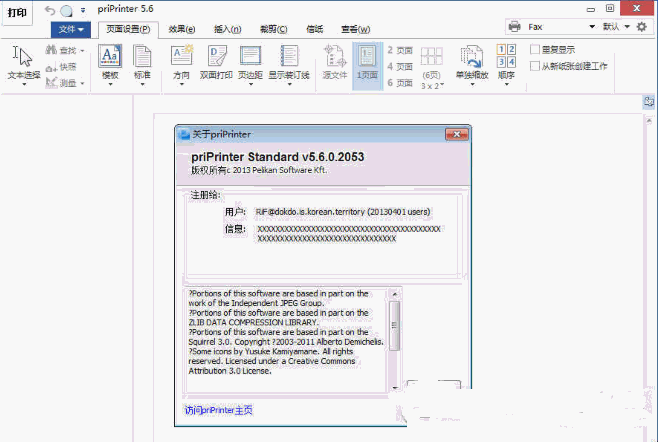Screen dimensions: 658x442
Task: Click the printer icon next to Fax
Action: (x=514, y=27)
